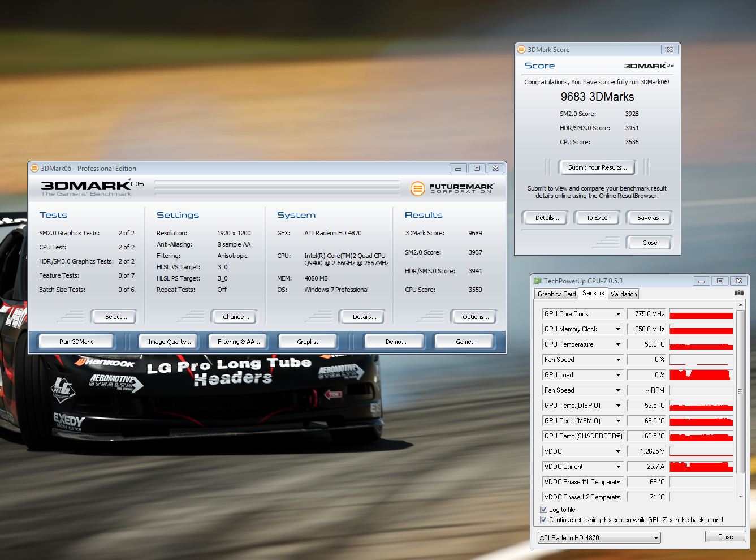The height and width of the screenshot is (560, 756).
Task: Click the 25.7 A VDDC Current value
Action: point(656,467)
